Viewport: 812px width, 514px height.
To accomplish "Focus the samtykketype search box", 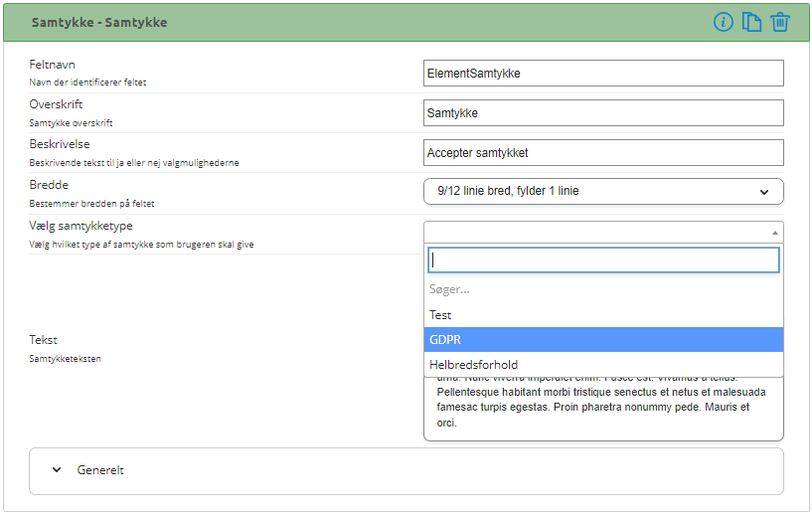I will point(603,260).
